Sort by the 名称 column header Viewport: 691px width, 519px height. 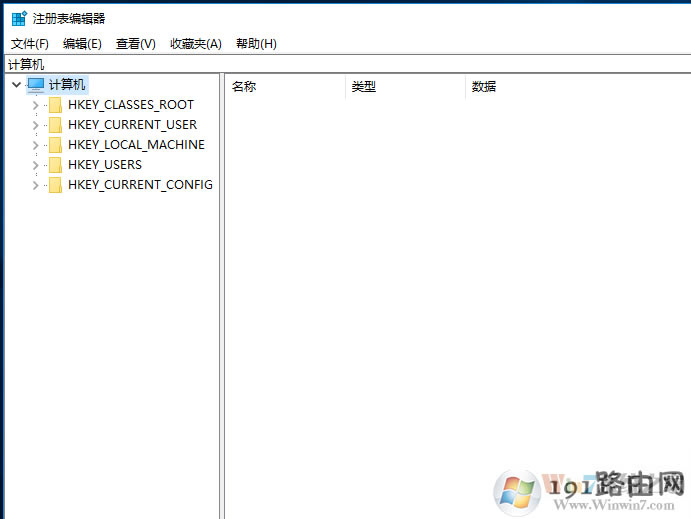[285, 86]
